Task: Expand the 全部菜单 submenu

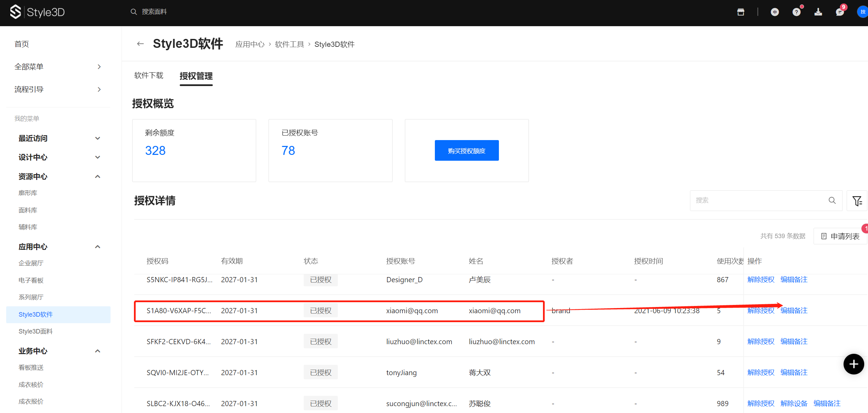Action: (x=99, y=67)
